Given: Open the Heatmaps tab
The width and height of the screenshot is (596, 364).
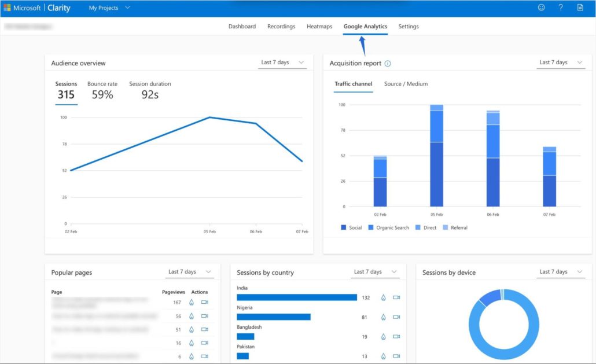Looking at the screenshot, I should (x=319, y=26).
